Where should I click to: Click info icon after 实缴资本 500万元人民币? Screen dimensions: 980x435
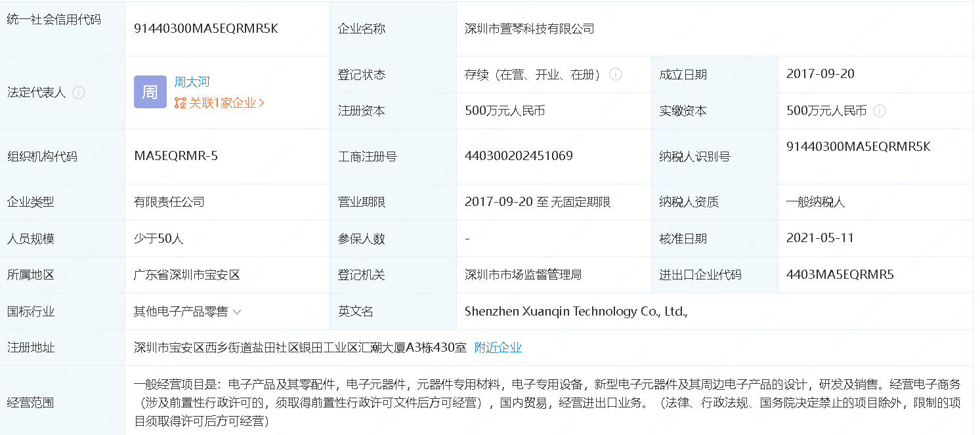880,111
